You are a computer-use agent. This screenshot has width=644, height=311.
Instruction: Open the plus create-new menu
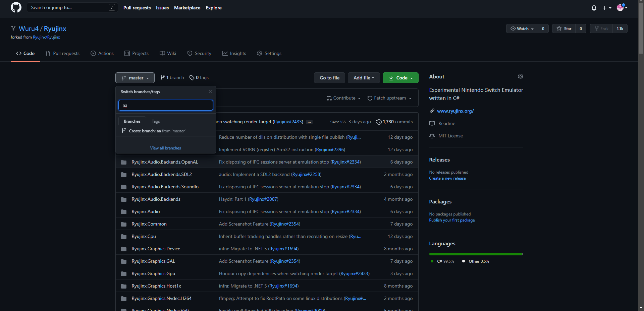pos(607,8)
